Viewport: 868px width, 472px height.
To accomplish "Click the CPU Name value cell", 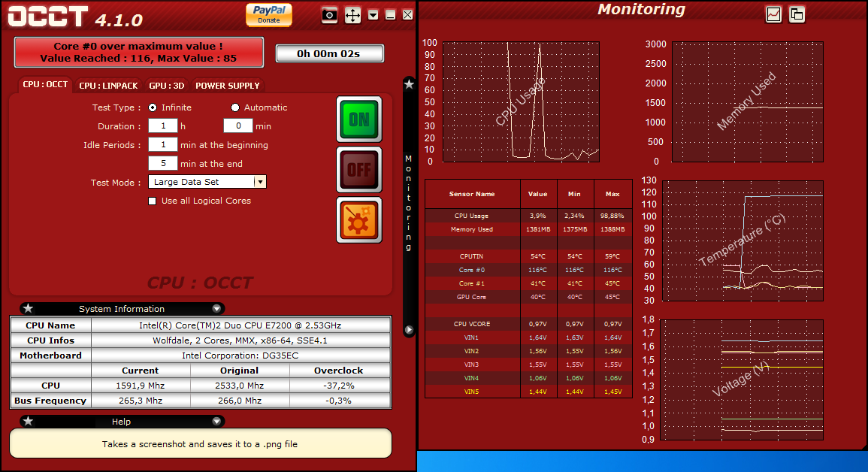I will 240,325.
